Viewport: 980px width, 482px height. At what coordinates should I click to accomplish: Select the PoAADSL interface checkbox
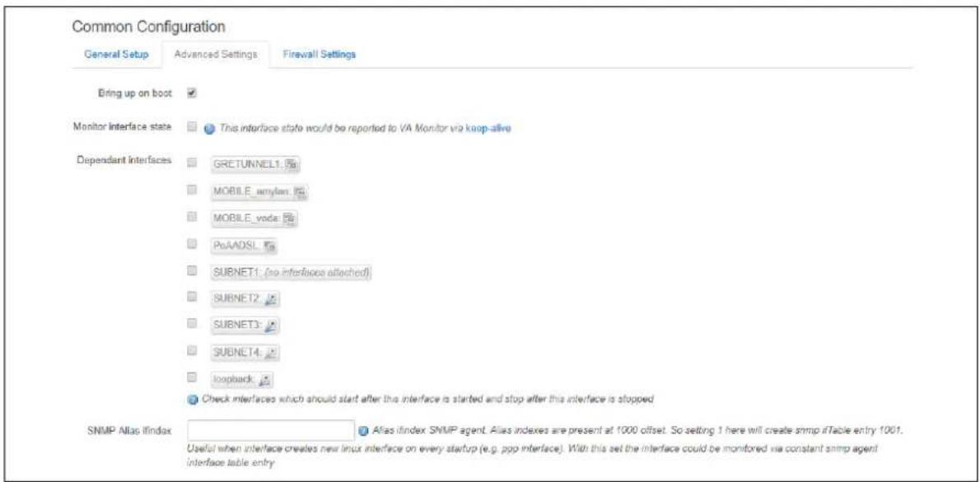193,244
